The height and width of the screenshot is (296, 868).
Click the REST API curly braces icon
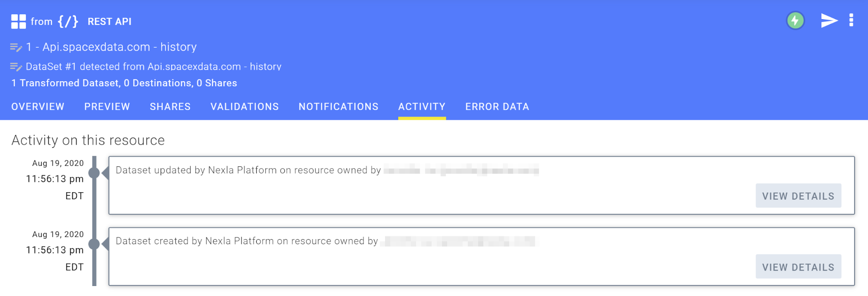point(68,21)
